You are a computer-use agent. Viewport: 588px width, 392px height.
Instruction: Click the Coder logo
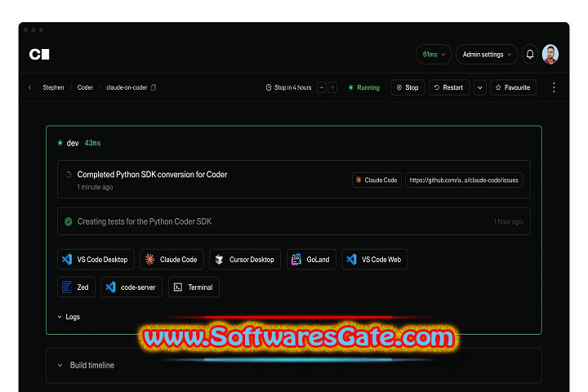[39, 55]
